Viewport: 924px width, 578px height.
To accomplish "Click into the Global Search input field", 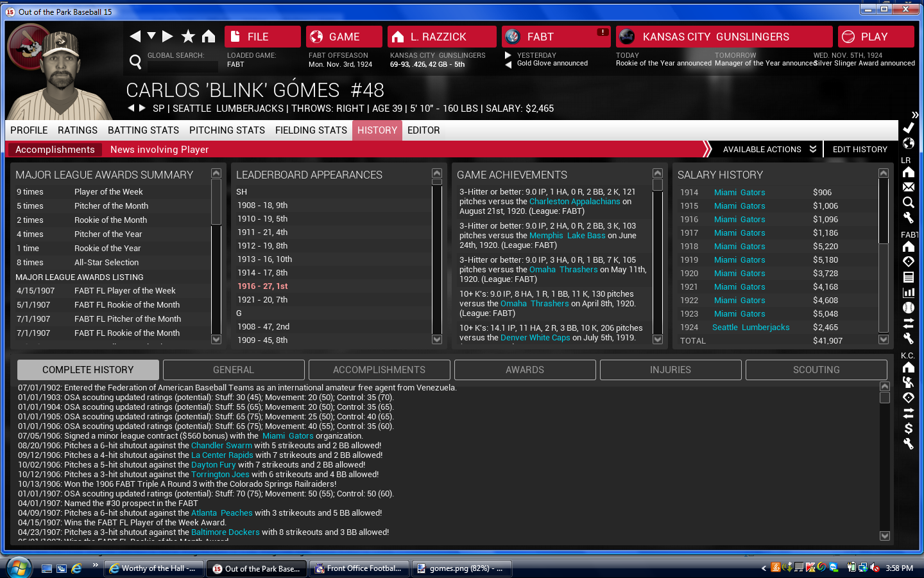I will click(x=182, y=66).
